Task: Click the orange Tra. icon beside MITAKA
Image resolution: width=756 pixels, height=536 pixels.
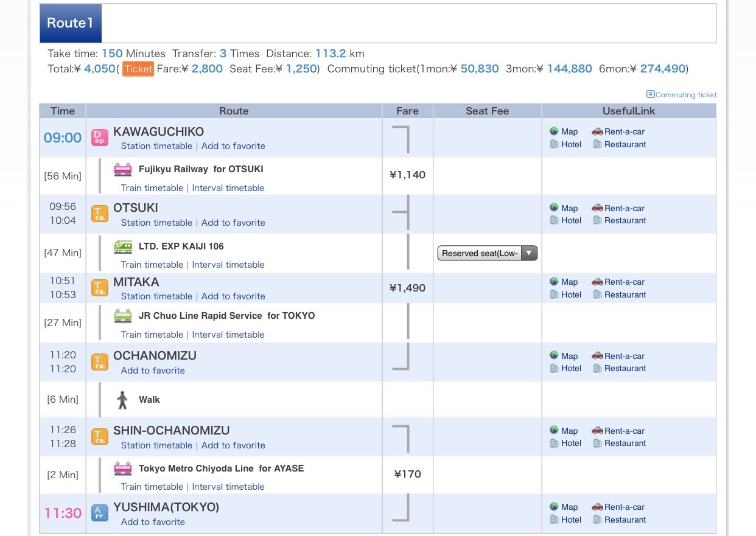Action: click(100, 288)
